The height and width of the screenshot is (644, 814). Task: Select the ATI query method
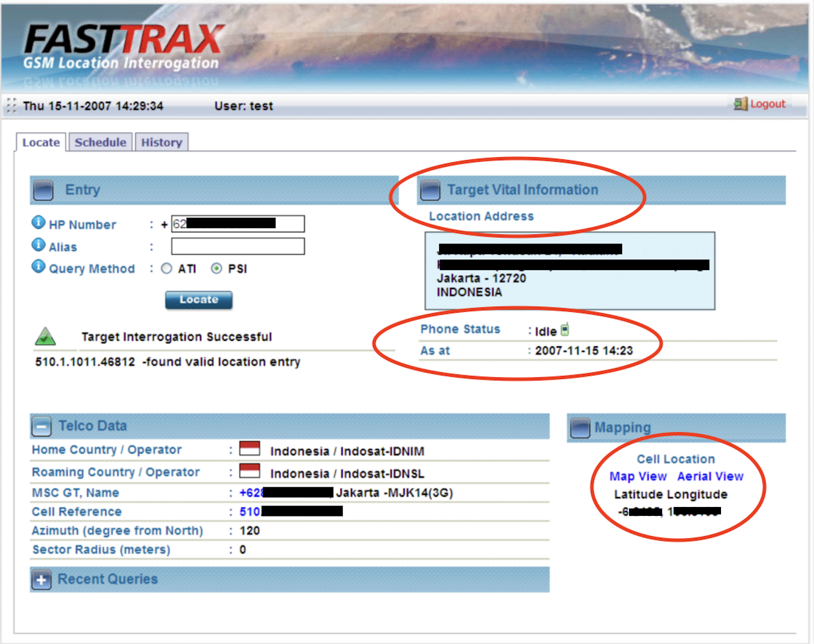167,269
